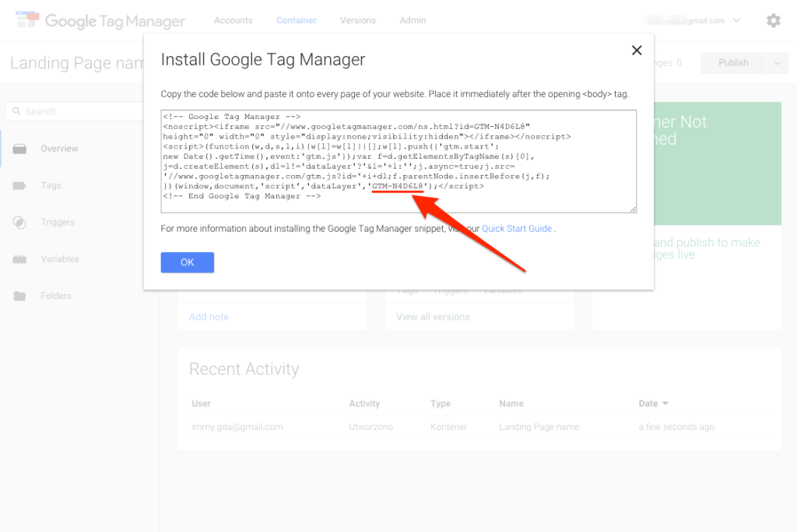Open the Publish button dropdown arrow

[x=778, y=63]
